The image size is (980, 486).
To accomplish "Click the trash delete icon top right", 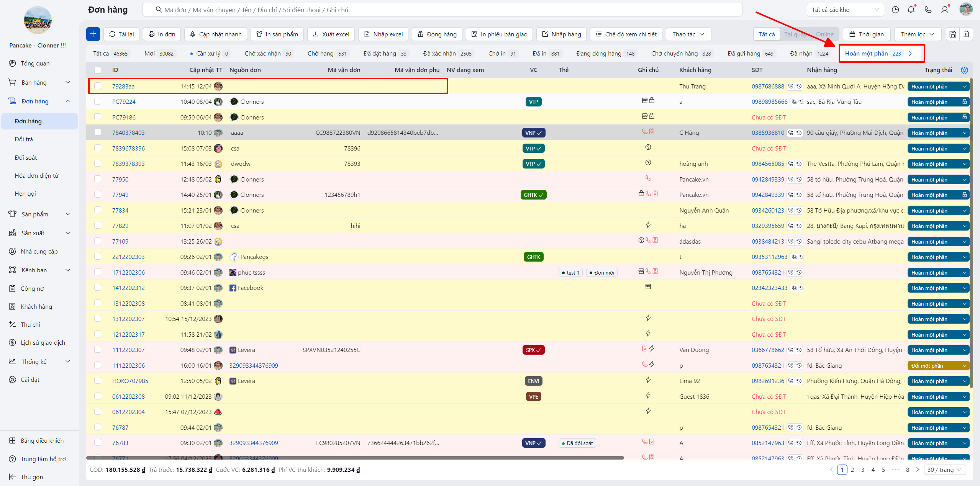I will pyautogui.click(x=967, y=34).
